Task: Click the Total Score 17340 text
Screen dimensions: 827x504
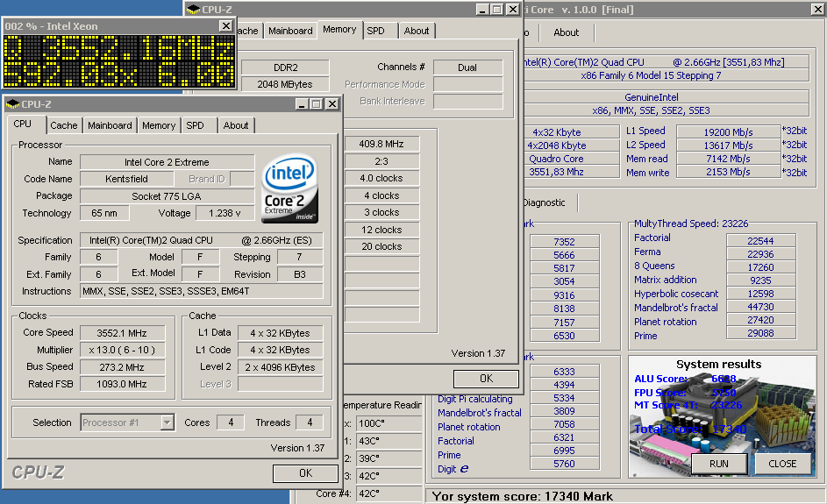Action: point(690,429)
